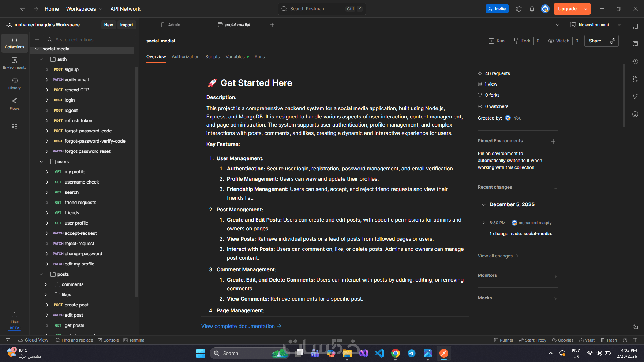Click the plus icon to create a collection

[37, 39]
